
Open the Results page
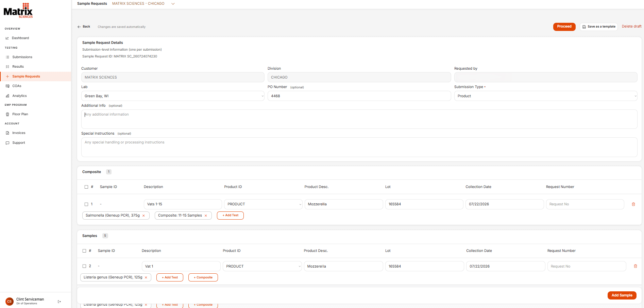tap(18, 67)
